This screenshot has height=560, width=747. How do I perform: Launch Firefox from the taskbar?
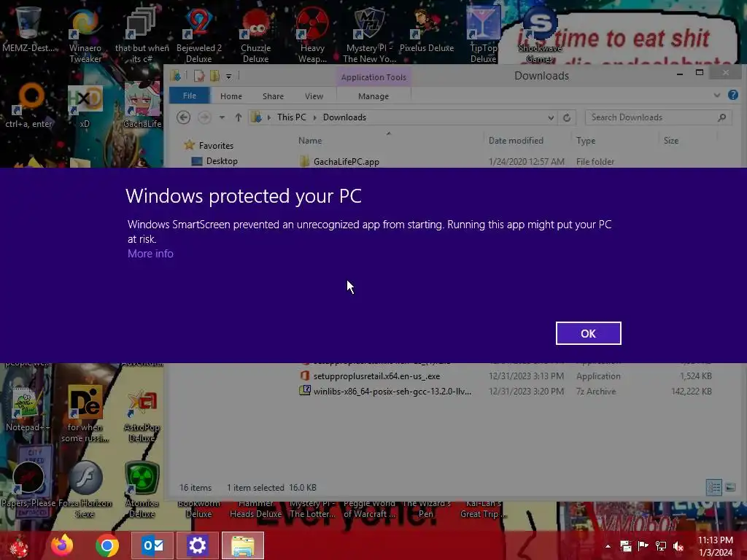[x=62, y=545]
